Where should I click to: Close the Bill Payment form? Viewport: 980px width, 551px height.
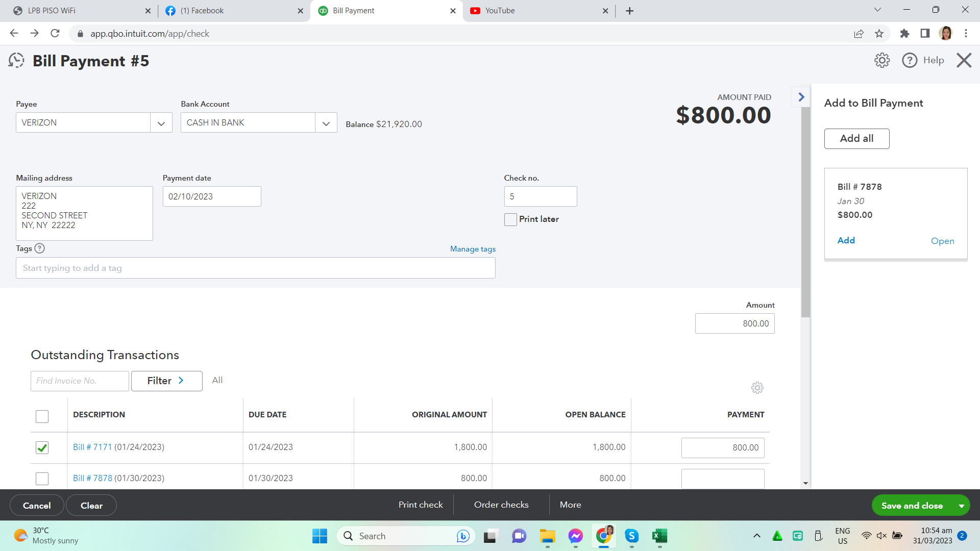[x=964, y=60]
